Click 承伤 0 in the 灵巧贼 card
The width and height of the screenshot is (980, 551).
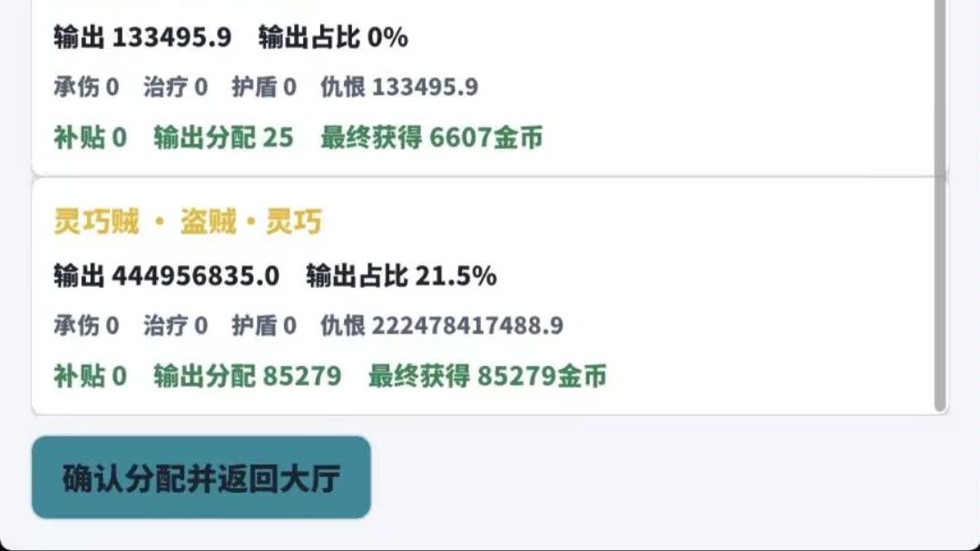point(86,325)
